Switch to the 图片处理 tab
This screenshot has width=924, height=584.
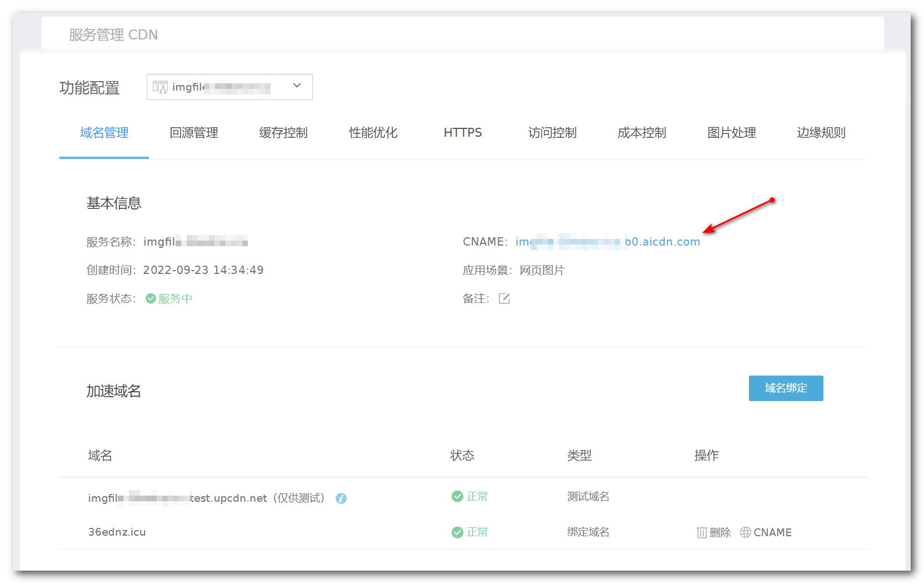(731, 133)
